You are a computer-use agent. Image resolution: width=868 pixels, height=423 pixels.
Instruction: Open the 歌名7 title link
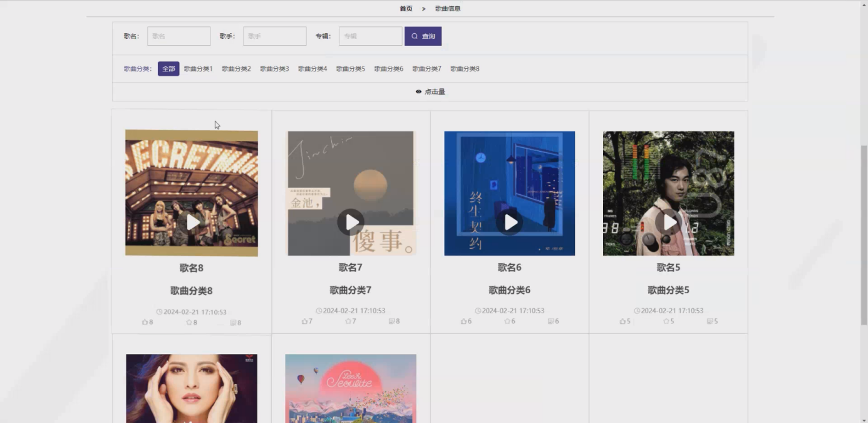click(x=351, y=267)
